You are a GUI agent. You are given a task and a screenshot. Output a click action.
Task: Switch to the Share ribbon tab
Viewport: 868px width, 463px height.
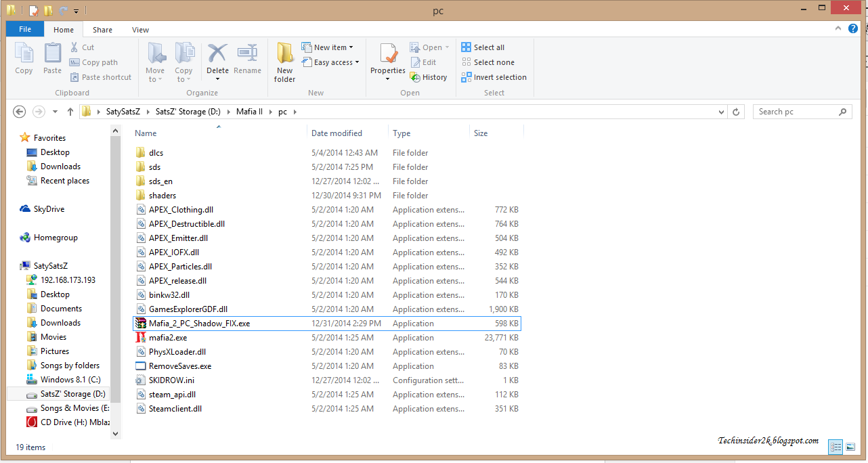(x=103, y=30)
